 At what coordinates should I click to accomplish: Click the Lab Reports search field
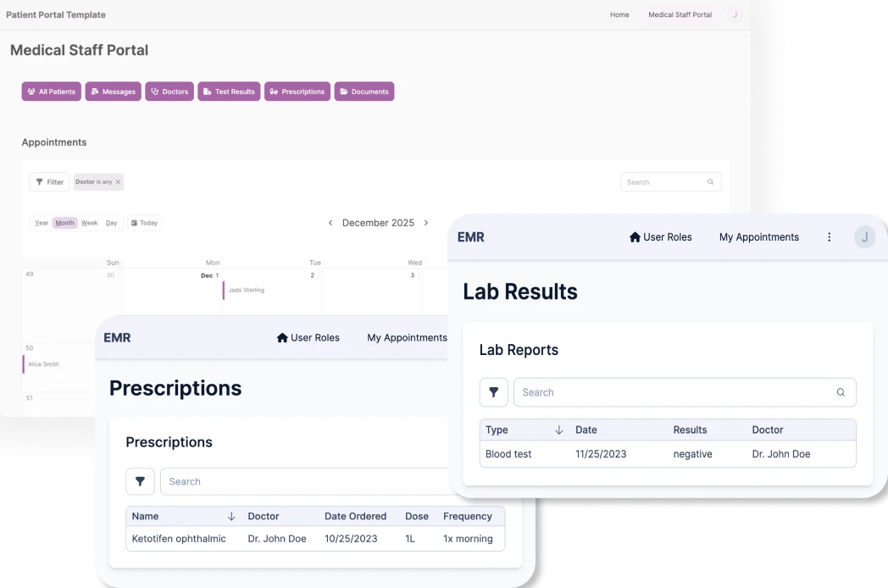(x=674, y=392)
